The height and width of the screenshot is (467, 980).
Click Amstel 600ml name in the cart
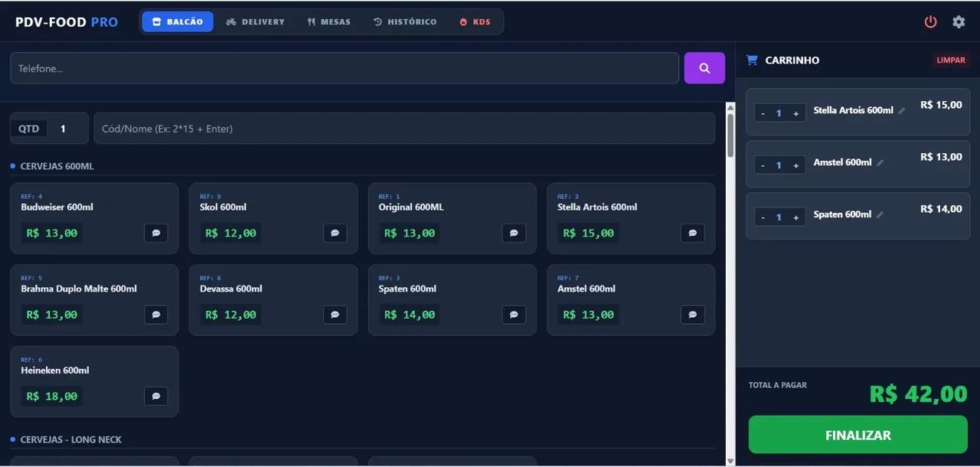(x=842, y=162)
